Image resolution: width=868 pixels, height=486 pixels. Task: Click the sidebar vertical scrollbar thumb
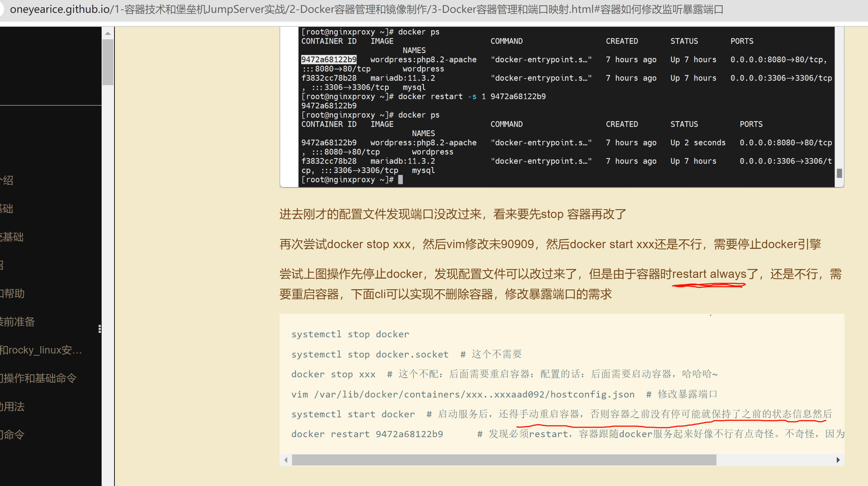click(108, 62)
